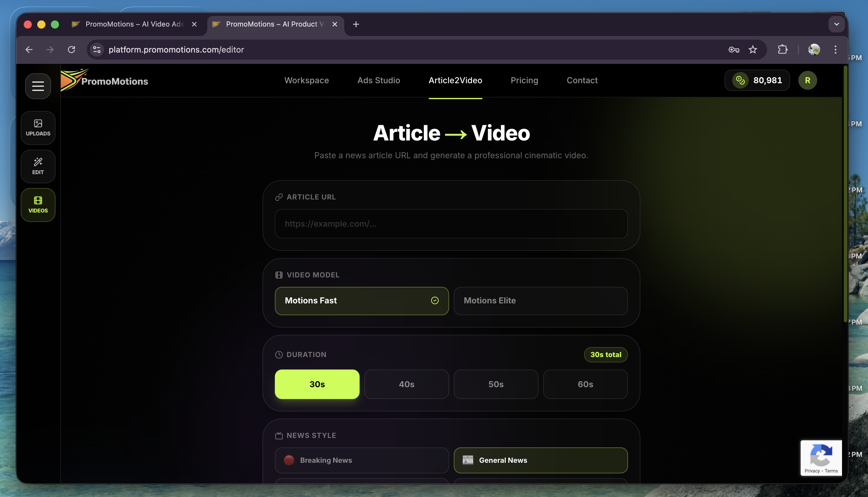This screenshot has height=497, width=868.
Task: Go to the Ads Studio tab
Action: tap(378, 80)
